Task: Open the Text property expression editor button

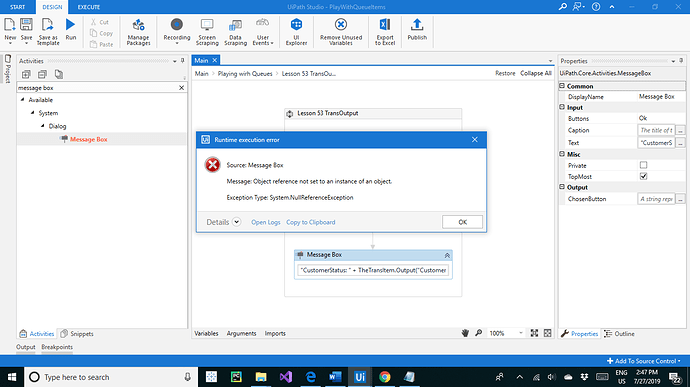Action: (680, 143)
